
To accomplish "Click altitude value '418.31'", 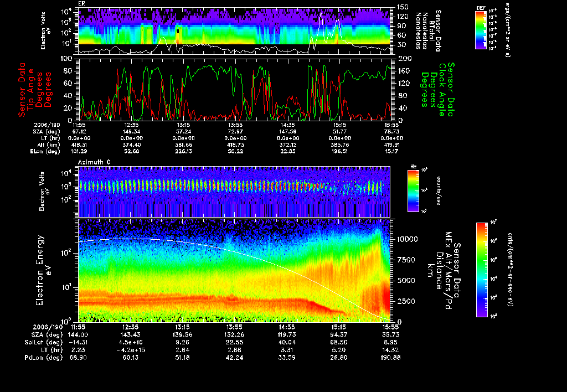I will [x=79, y=145].
